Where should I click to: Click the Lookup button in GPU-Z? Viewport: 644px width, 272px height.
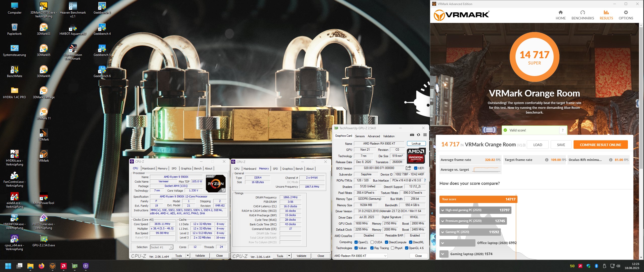click(x=416, y=144)
